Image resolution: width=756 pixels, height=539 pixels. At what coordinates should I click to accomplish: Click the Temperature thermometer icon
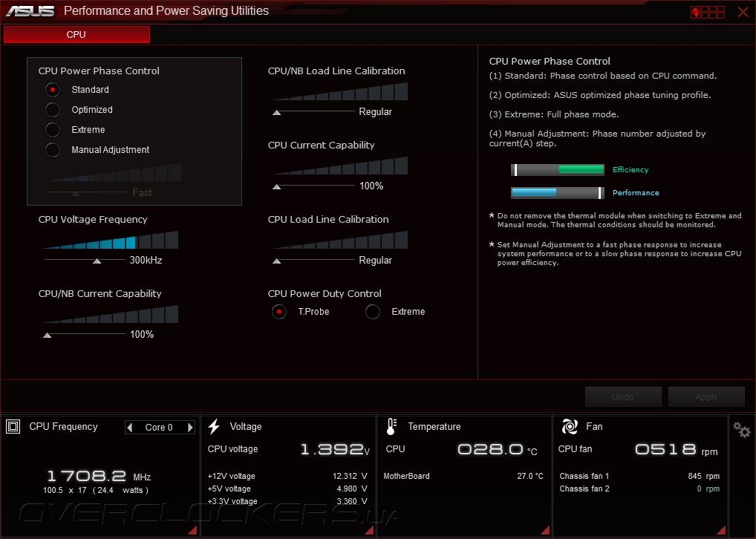(391, 427)
